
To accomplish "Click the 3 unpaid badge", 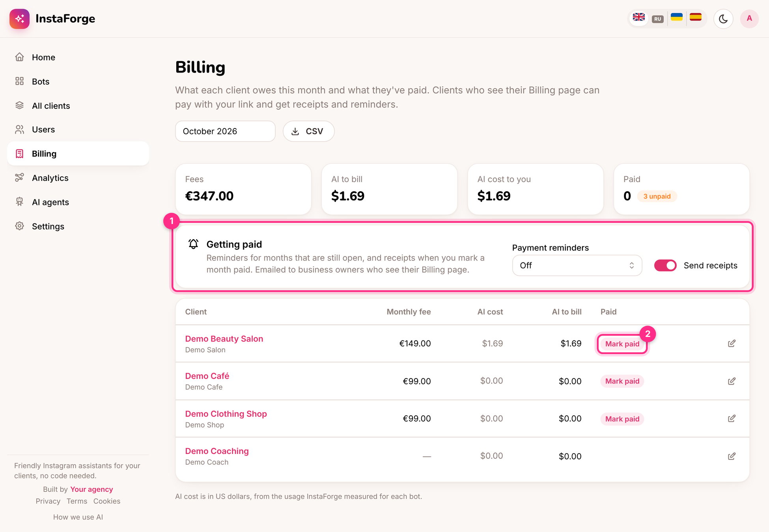I will (657, 196).
